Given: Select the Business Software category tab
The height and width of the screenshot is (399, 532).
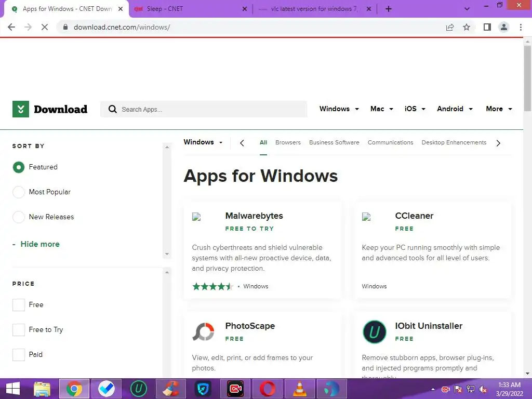Looking at the screenshot, I should (334, 142).
